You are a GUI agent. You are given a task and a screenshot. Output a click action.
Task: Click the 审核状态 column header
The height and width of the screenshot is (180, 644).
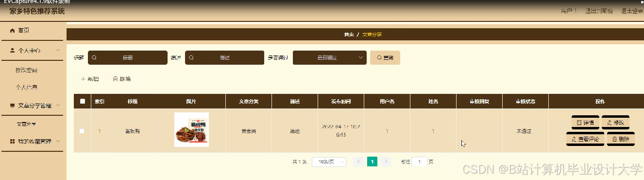pyautogui.click(x=525, y=102)
